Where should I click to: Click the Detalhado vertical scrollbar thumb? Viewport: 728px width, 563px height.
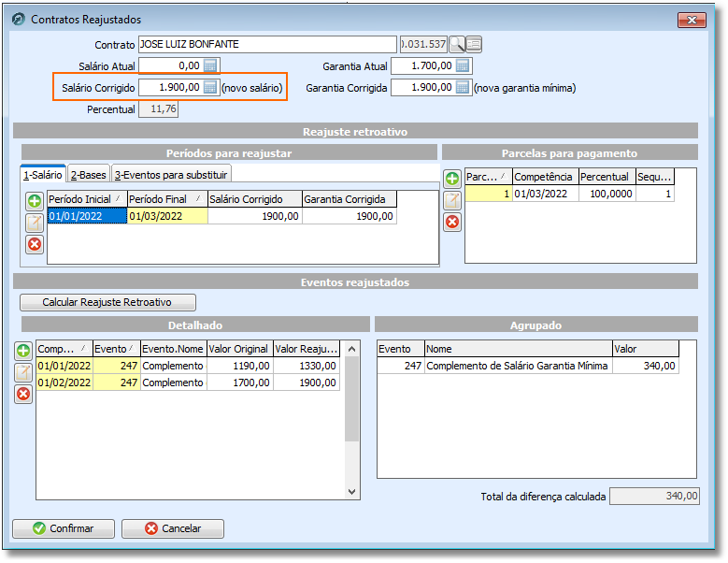[352, 399]
